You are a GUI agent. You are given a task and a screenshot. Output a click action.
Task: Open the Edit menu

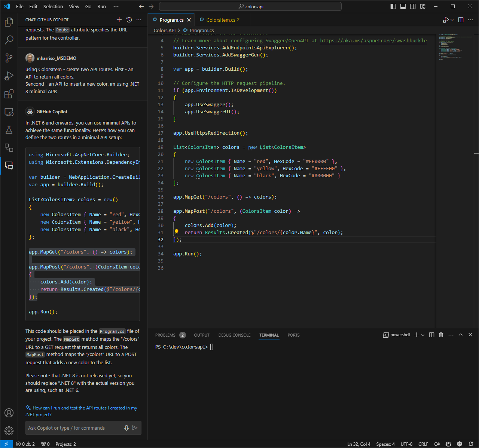(x=33, y=6)
